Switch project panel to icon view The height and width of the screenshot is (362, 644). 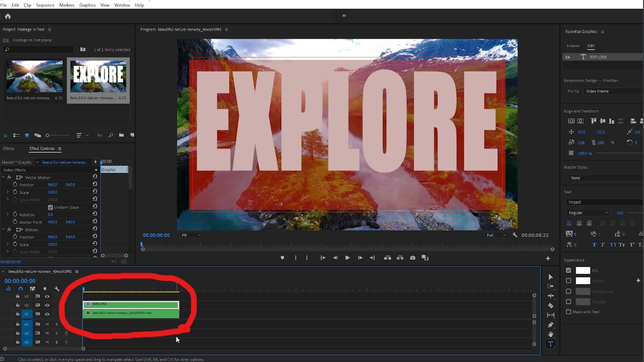27,135
